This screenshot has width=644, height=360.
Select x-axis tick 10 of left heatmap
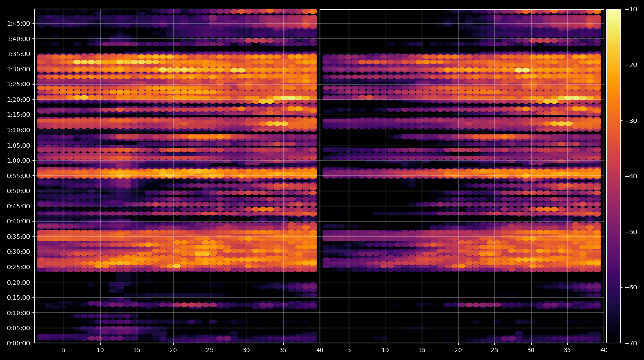tap(100, 350)
